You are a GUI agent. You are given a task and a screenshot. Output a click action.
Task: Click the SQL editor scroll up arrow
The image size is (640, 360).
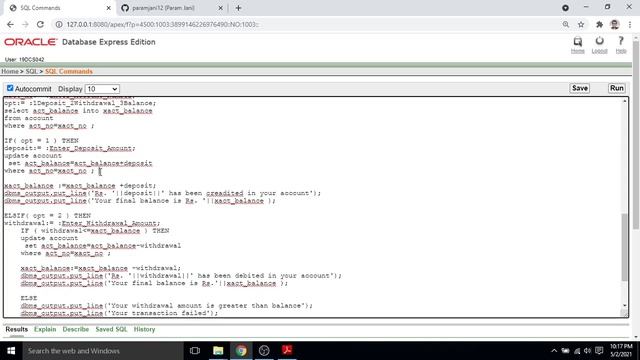[x=624, y=101]
